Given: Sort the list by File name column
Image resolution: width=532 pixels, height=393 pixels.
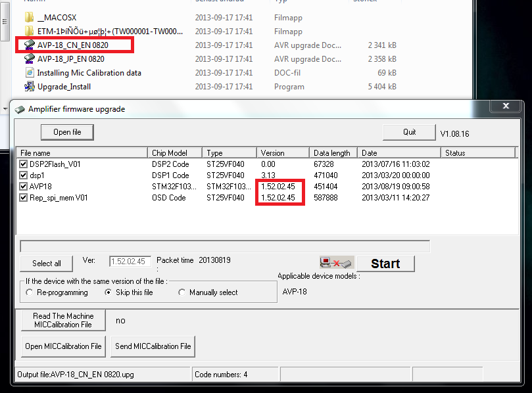Looking at the screenshot, I should click(x=82, y=153).
